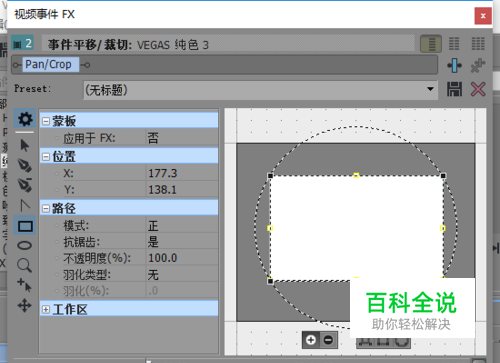Click the four-arrow move freely icon
Image resolution: width=500 pixels, height=363 pixels.
[x=25, y=305]
